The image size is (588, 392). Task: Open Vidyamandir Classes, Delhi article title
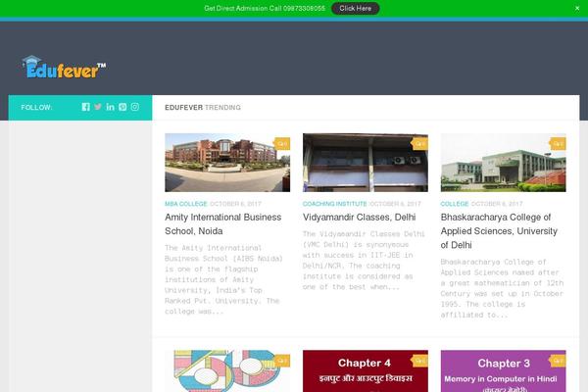[x=359, y=218]
